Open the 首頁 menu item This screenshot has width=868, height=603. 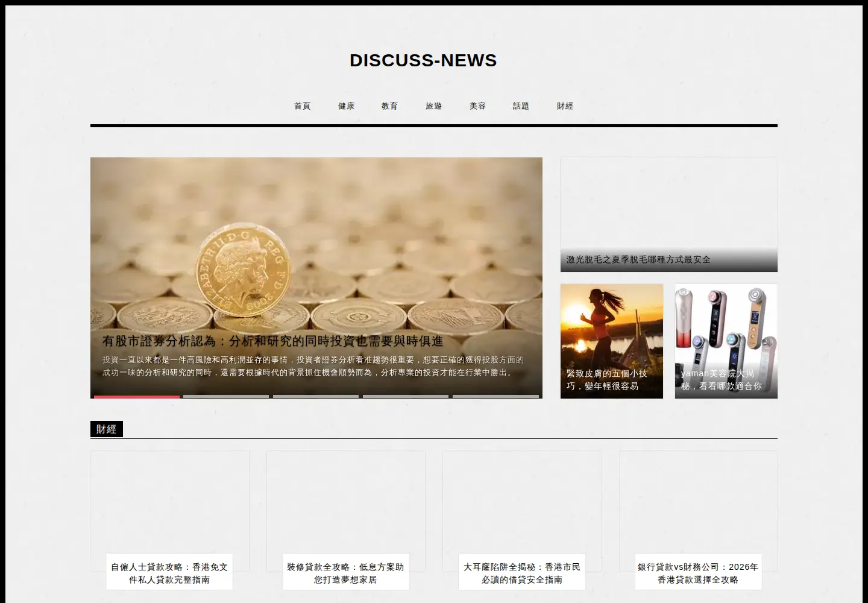pos(303,106)
